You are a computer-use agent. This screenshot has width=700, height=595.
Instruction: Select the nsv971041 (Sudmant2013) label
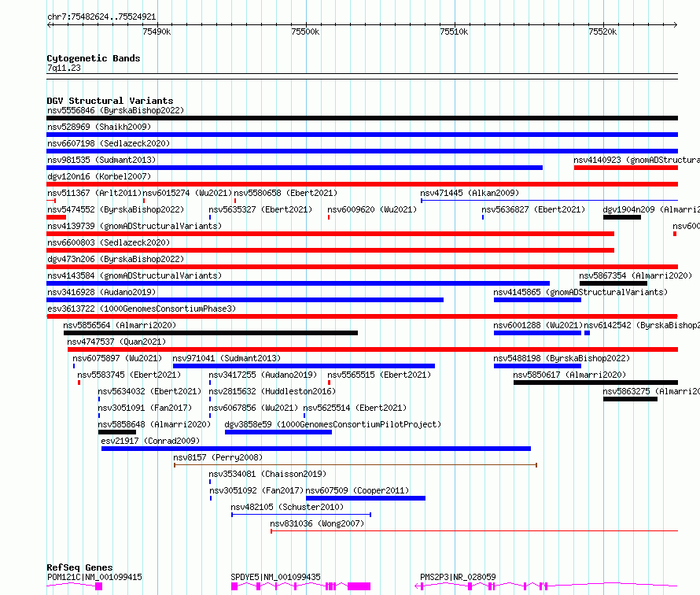227,358
